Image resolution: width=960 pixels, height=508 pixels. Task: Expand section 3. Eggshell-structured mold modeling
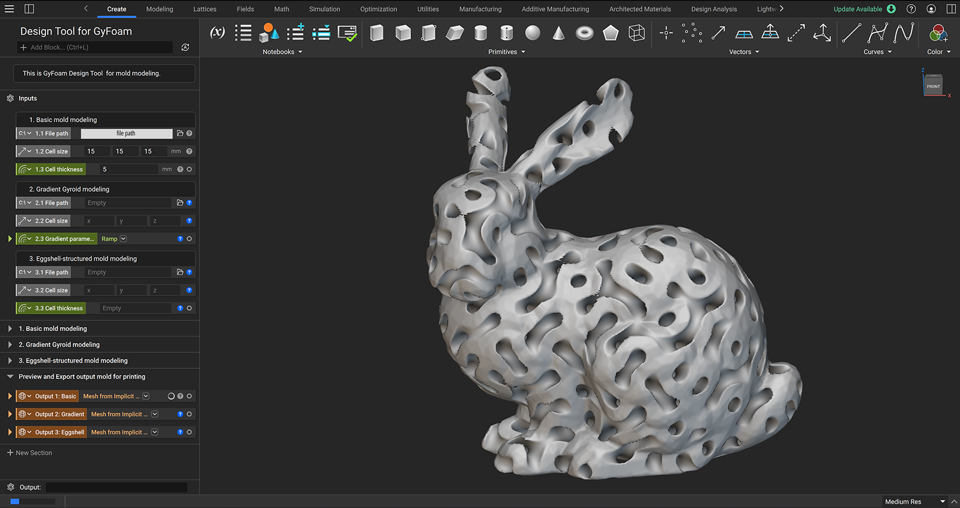[10, 360]
